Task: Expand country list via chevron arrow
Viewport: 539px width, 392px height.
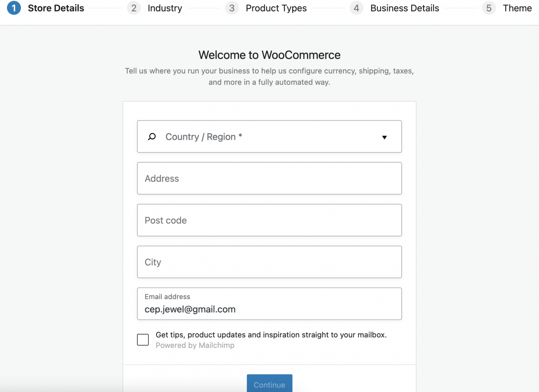Action: tap(385, 137)
